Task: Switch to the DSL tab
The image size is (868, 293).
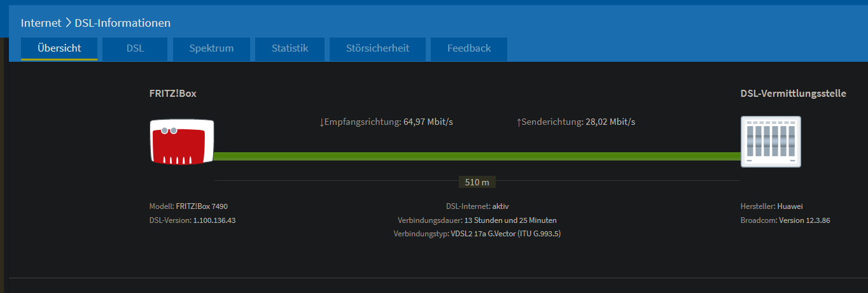Action: [135, 48]
